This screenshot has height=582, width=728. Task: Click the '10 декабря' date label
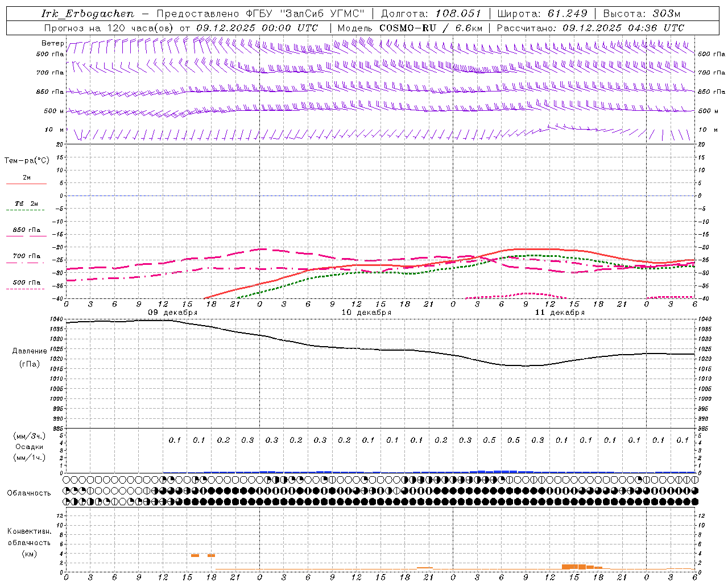[x=366, y=313]
